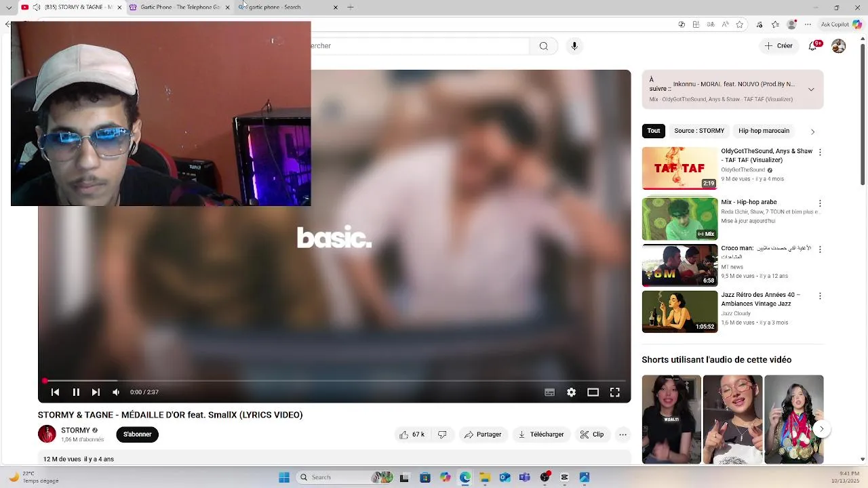Screen dimensions: 868x488
Task: Open Outlook from the taskbar
Action: pos(505,477)
